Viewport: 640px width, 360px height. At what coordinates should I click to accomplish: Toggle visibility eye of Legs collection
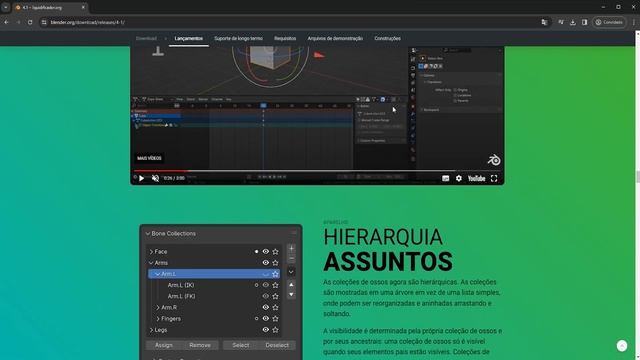point(266,330)
